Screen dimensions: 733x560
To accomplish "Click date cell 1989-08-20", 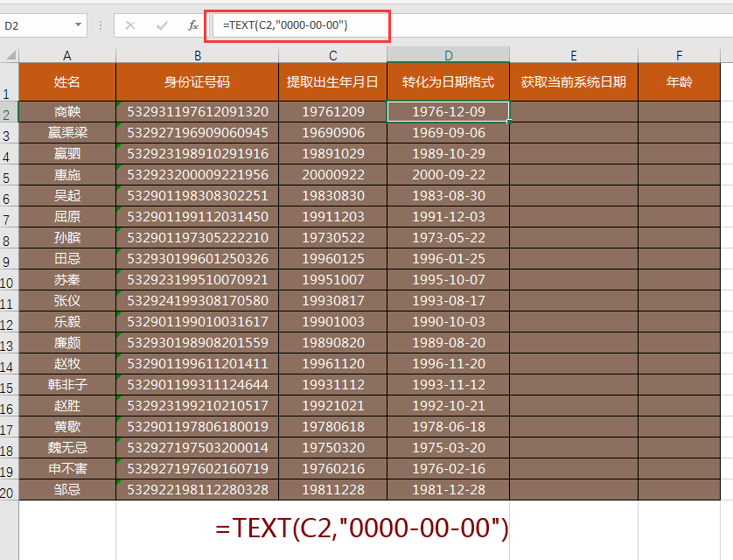I will [449, 343].
